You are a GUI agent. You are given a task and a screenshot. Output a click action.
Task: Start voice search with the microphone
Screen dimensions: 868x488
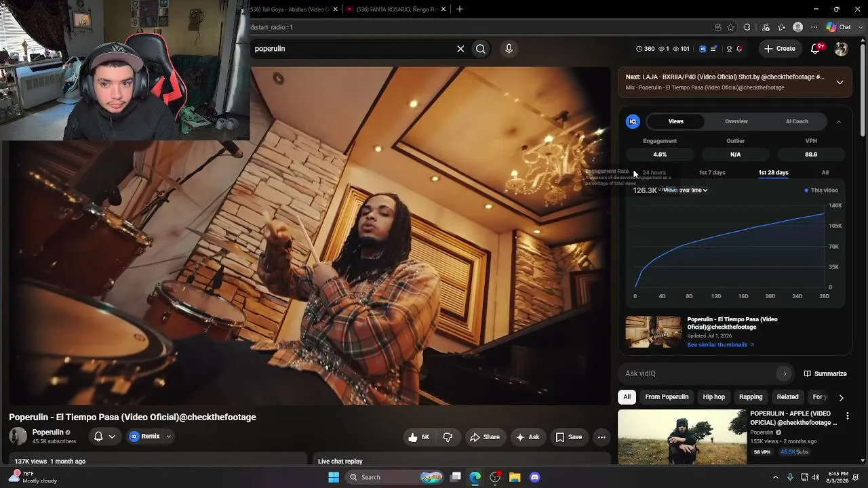509,49
